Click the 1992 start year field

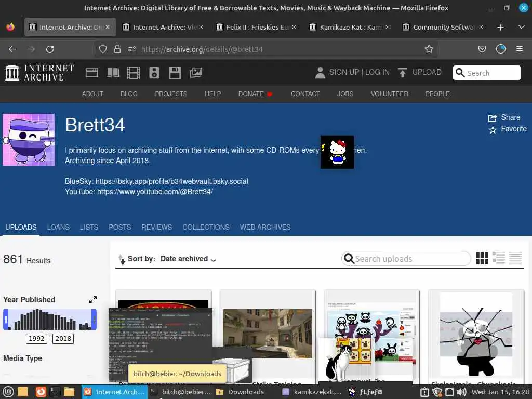click(x=36, y=338)
